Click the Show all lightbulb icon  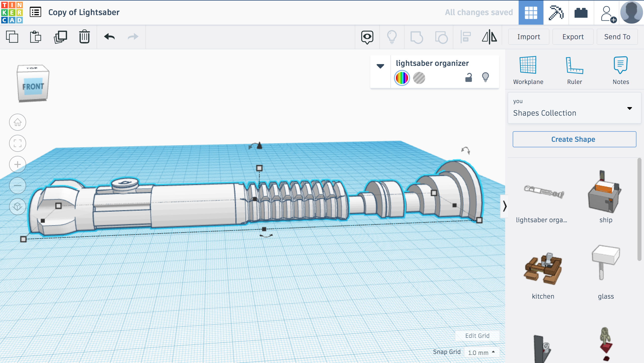pos(392,37)
